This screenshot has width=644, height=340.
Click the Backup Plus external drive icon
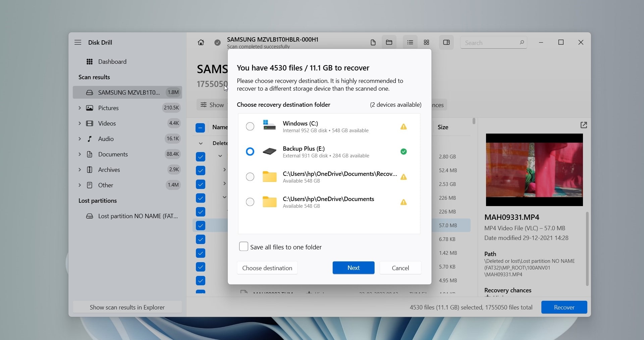click(x=269, y=151)
